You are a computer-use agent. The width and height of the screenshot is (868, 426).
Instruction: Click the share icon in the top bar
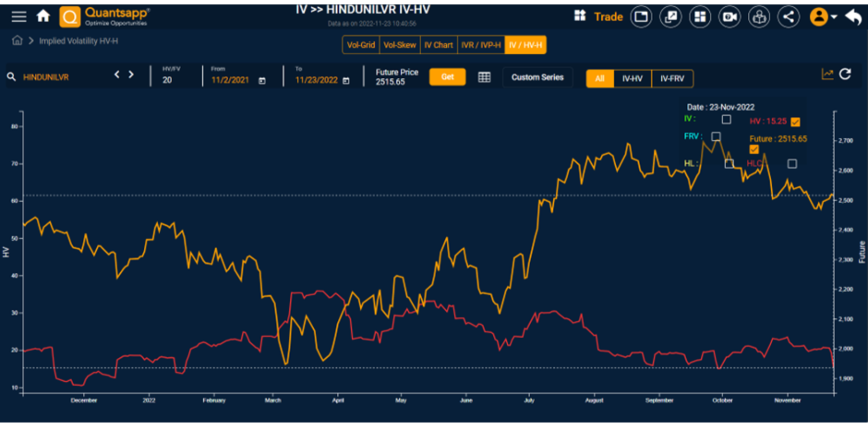788,16
